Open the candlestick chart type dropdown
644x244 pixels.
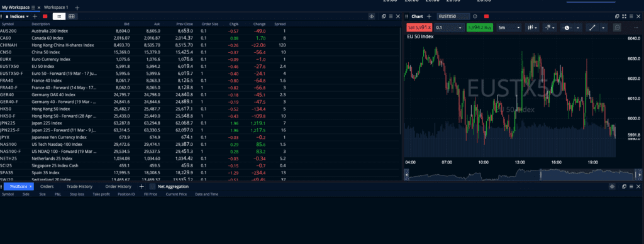coord(533,28)
